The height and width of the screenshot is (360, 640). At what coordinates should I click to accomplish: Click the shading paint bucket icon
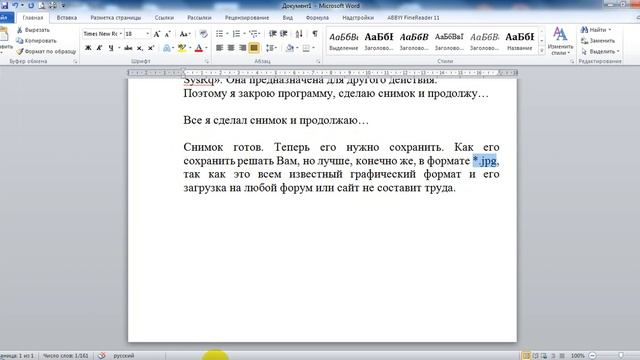290,48
